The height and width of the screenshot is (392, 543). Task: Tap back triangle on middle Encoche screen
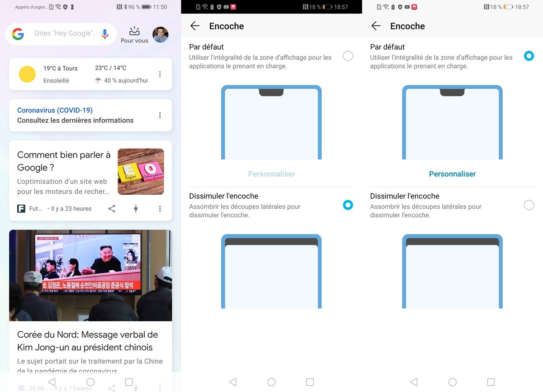click(233, 382)
